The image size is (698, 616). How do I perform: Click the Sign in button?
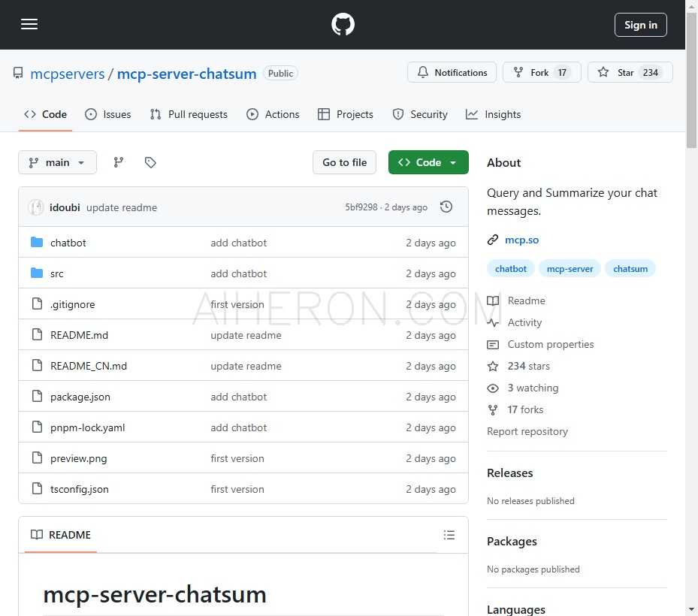click(640, 25)
